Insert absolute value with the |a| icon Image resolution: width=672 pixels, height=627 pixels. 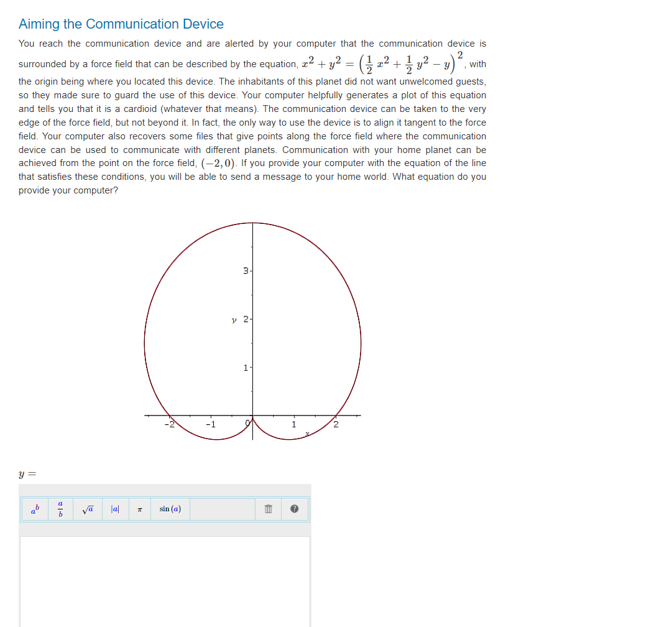click(x=114, y=509)
